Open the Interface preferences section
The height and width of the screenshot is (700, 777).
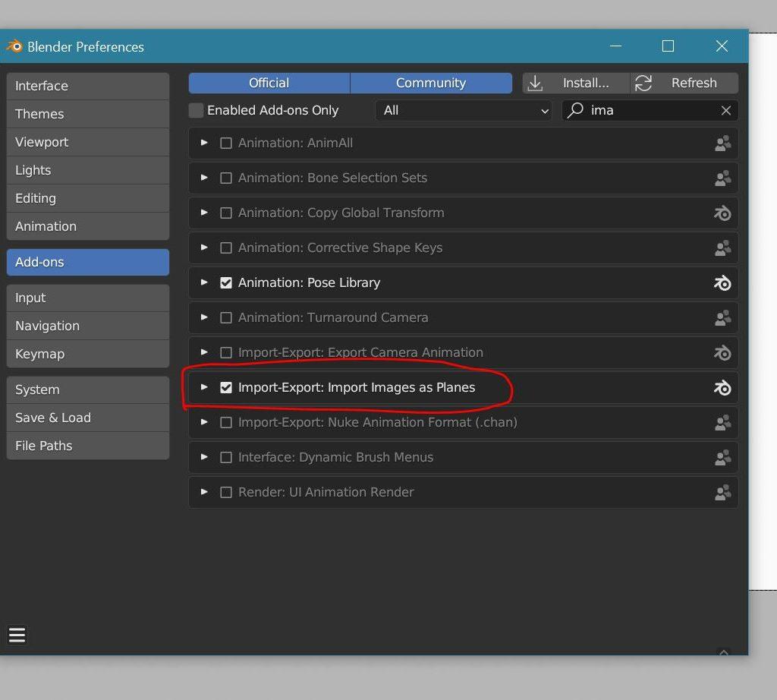point(88,87)
